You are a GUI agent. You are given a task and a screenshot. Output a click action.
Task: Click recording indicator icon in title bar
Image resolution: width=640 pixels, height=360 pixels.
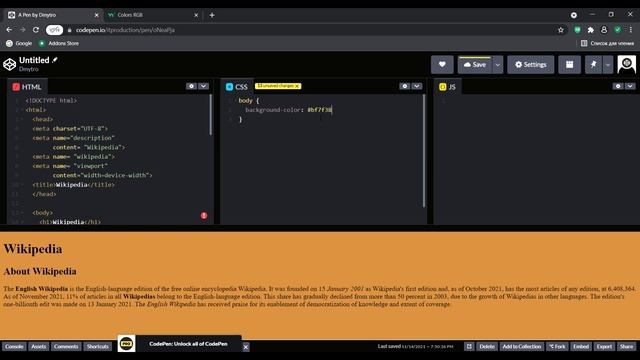pos(573,15)
